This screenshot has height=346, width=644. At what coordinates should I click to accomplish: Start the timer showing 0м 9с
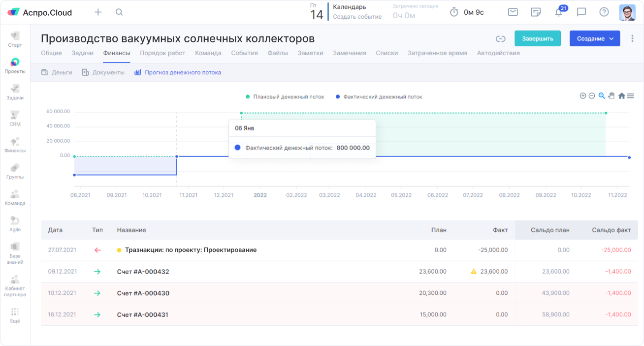pos(454,12)
